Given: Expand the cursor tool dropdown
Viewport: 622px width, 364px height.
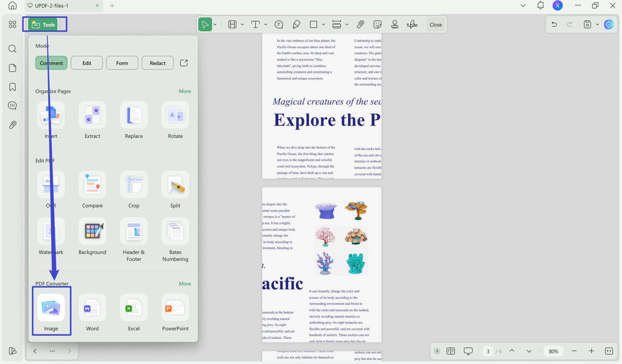Looking at the screenshot, I should pyautogui.click(x=215, y=25).
